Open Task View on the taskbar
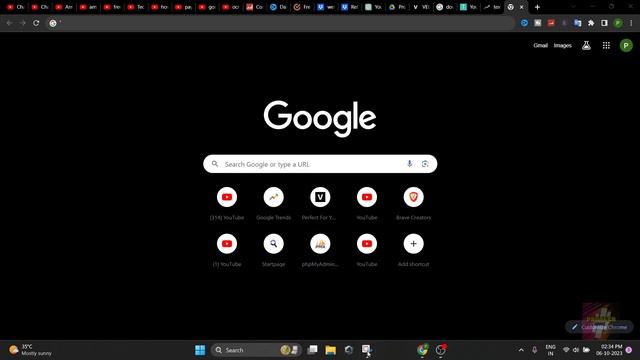This screenshot has width=640, height=360. click(x=313, y=350)
